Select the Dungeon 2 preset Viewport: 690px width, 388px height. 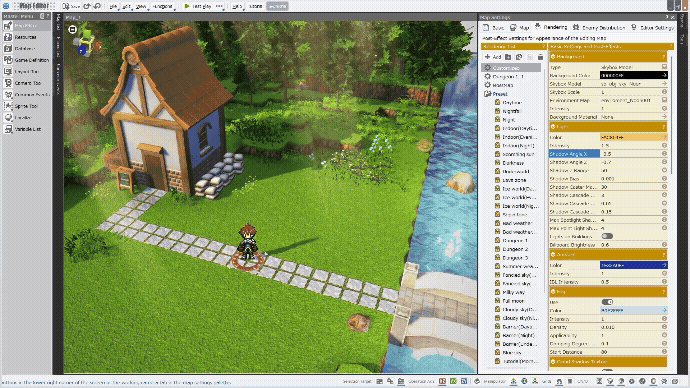pos(515,249)
